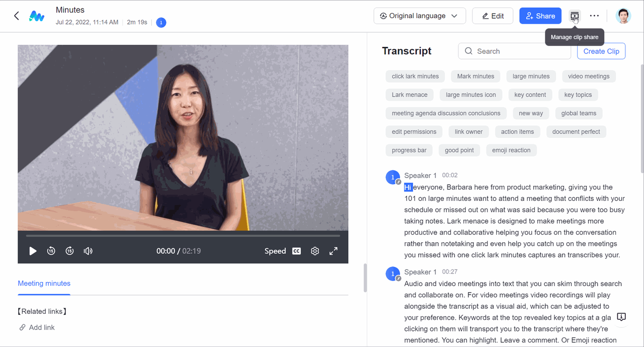The height and width of the screenshot is (347, 644).
Task: Click the transcript Search field
Action: (514, 51)
